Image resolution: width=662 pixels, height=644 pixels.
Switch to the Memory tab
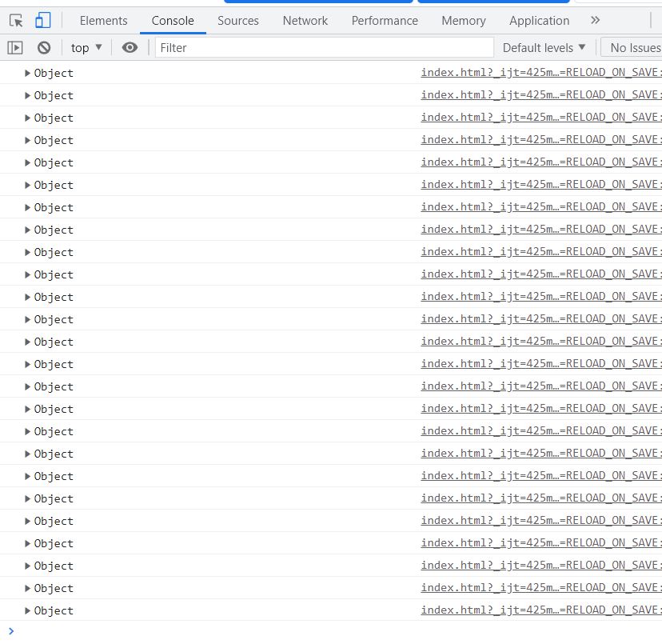click(464, 21)
